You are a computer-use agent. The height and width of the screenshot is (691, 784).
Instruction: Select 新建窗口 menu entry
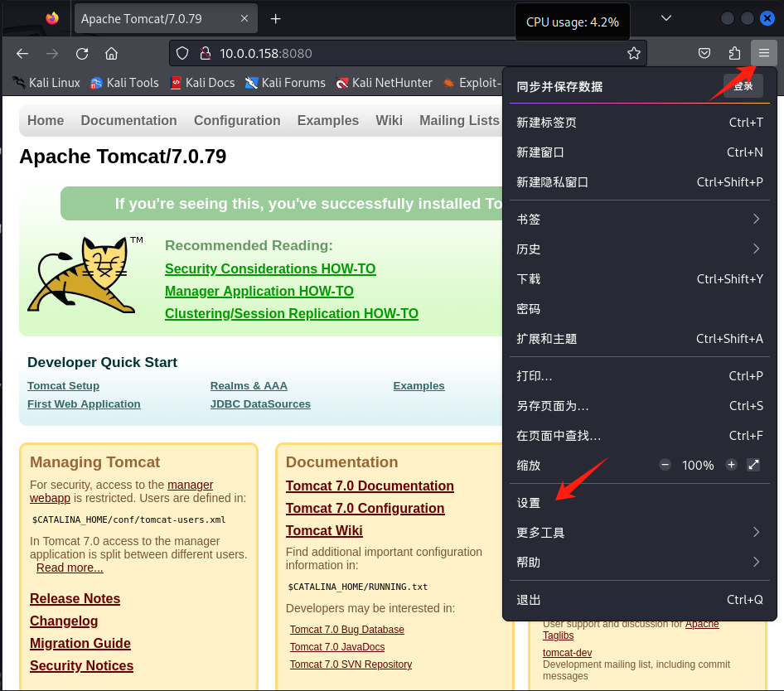[640, 152]
